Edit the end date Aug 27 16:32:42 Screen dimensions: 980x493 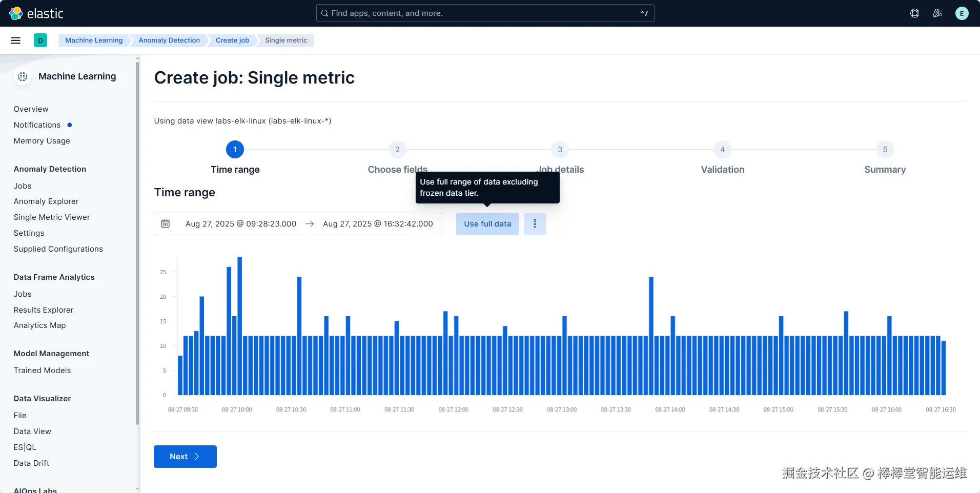378,224
